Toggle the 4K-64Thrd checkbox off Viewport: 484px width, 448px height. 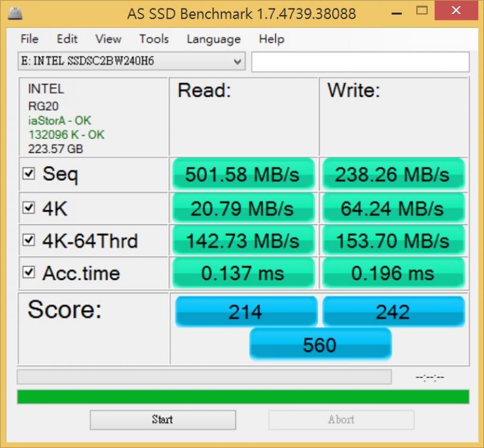28,240
